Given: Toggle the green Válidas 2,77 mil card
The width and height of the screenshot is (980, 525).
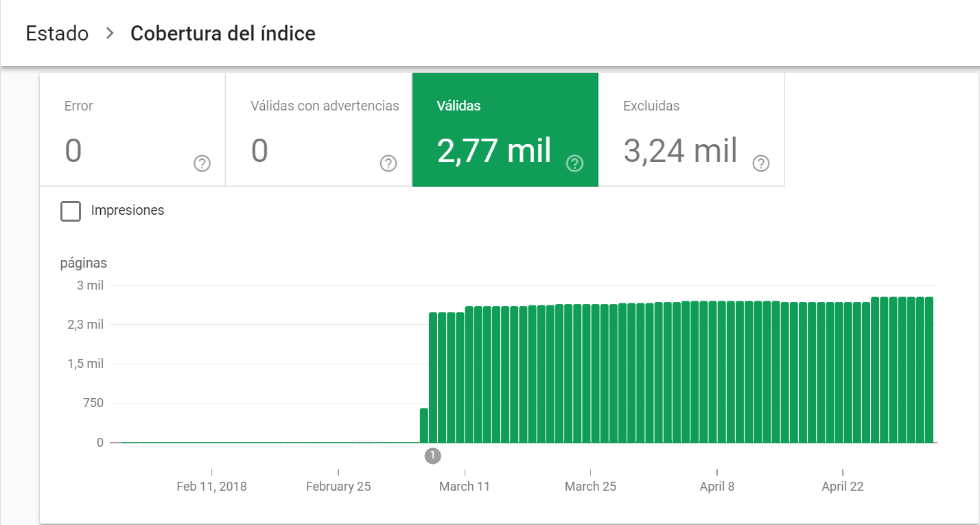Looking at the screenshot, I should [504, 130].
